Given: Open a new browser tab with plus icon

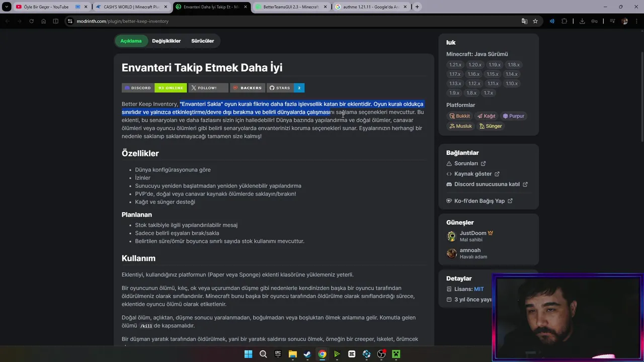Looking at the screenshot, I should point(417,7).
